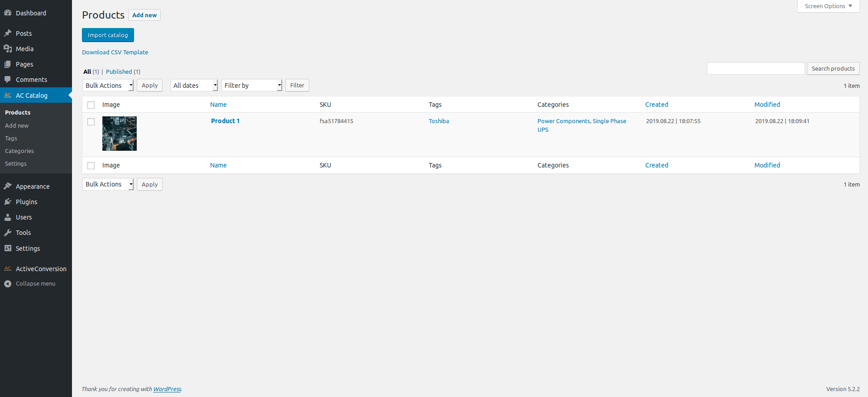Click the Filter button
This screenshot has height=397, width=868.
pos(297,85)
